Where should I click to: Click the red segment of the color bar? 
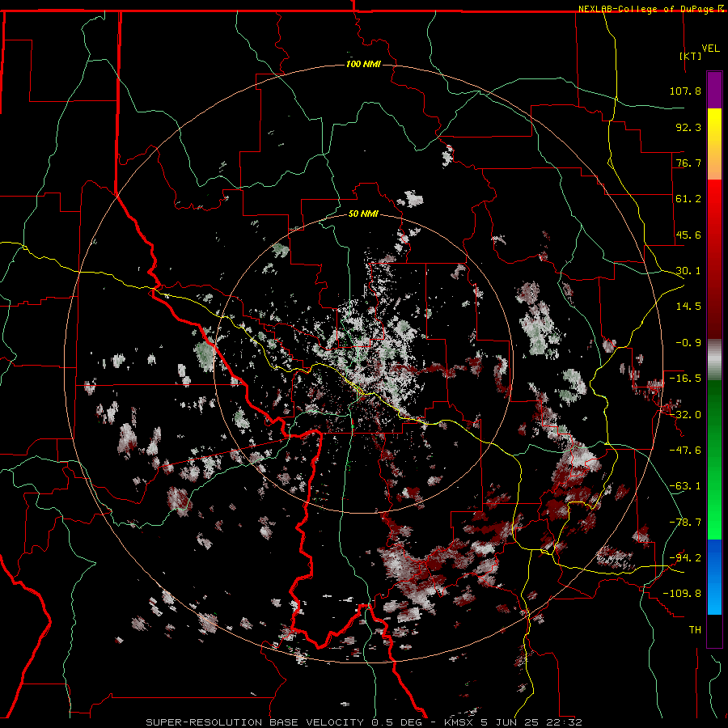click(714, 259)
